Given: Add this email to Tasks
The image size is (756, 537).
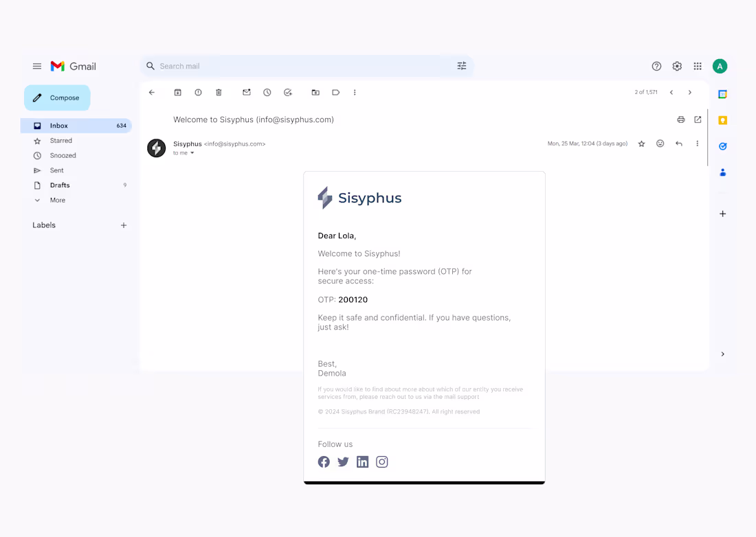Looking at the screenshot, I should point(288,92).
